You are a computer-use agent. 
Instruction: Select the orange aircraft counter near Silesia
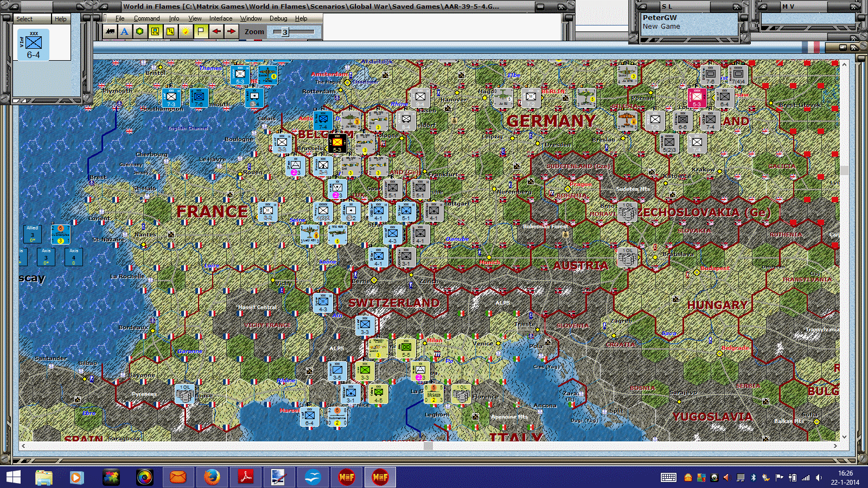627,120
